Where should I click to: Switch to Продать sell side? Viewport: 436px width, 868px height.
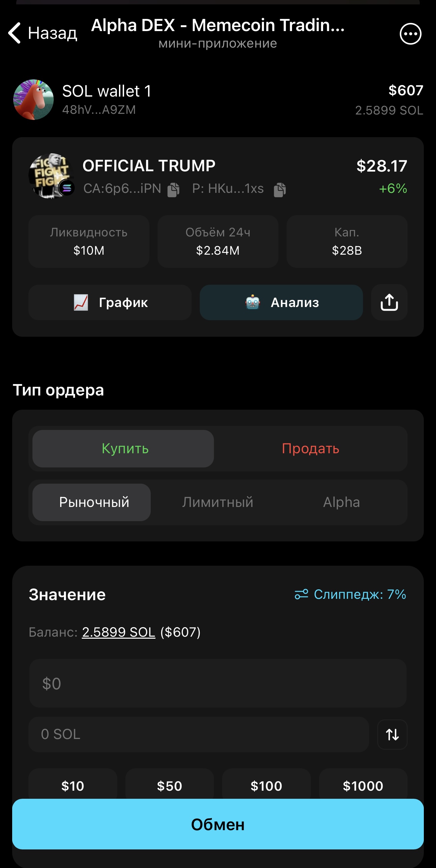311,449
